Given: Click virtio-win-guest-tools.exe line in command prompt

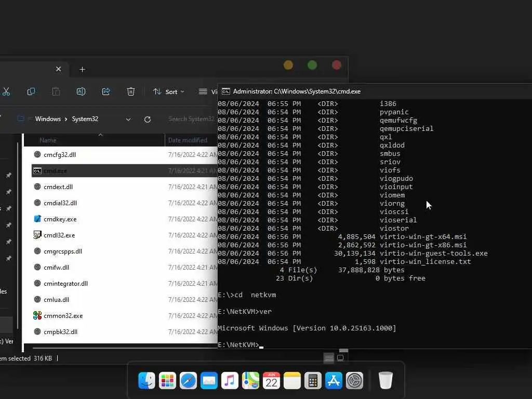Looking at the screenshot, I should click(x=353, y=254).
